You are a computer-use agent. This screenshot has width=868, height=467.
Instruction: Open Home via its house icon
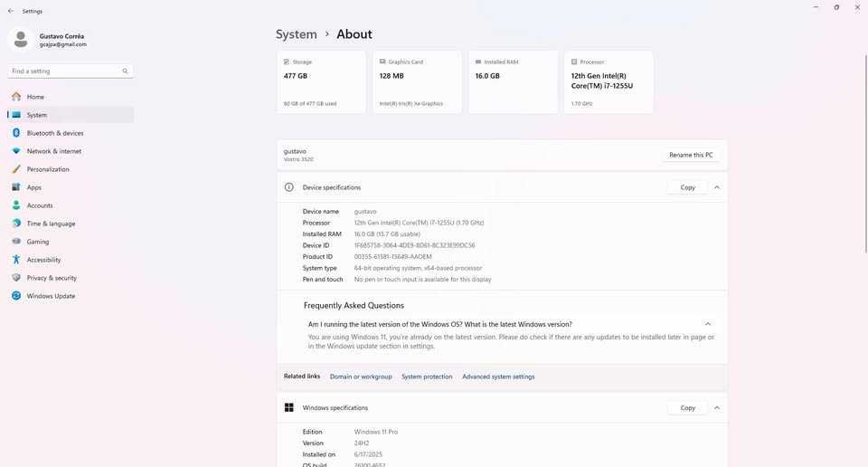coord(16,97)
